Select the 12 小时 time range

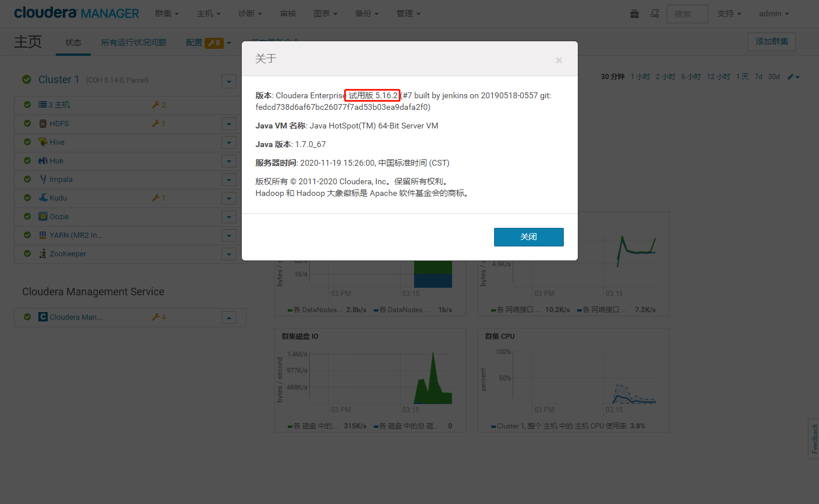point(718,77)
